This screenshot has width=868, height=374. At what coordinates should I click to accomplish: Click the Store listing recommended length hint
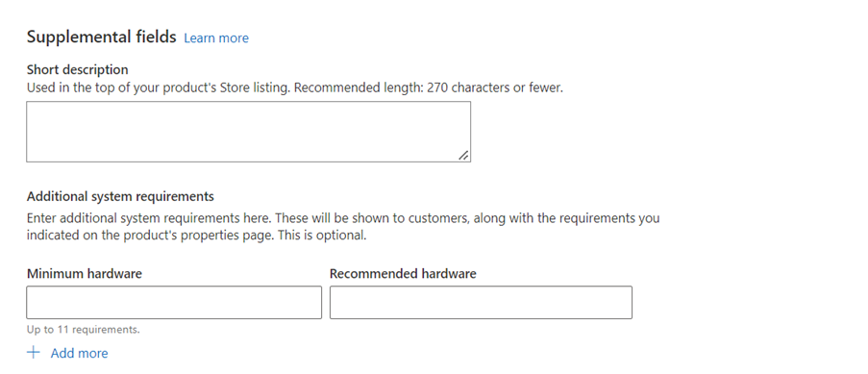pos(294,87)
